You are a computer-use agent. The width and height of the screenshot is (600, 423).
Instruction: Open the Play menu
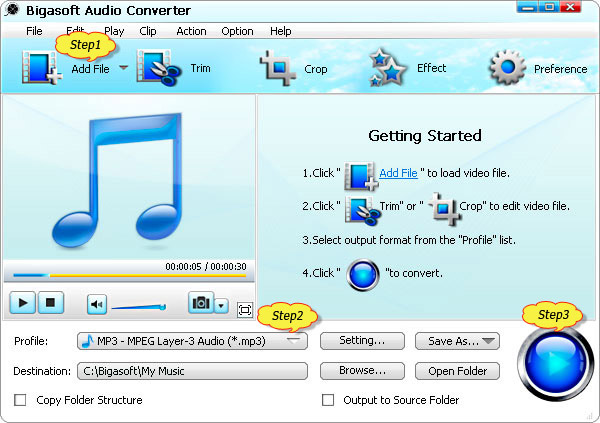tap(114, 31)
